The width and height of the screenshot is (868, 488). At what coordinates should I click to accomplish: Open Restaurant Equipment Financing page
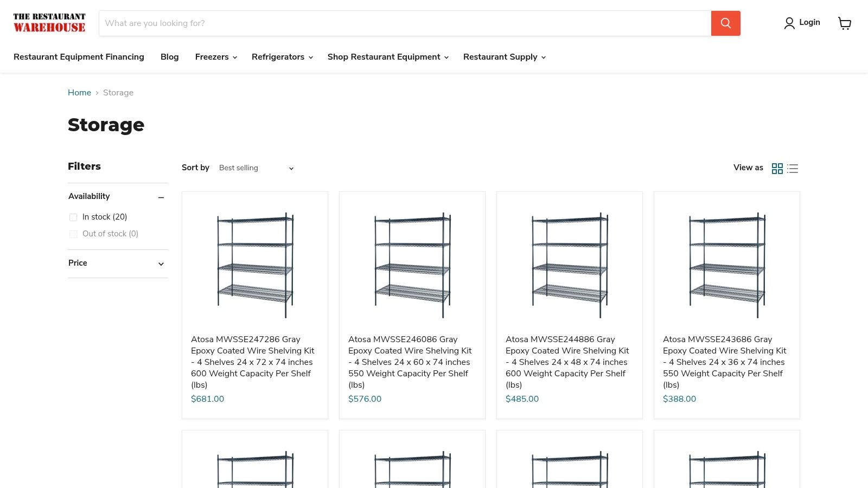79,57
